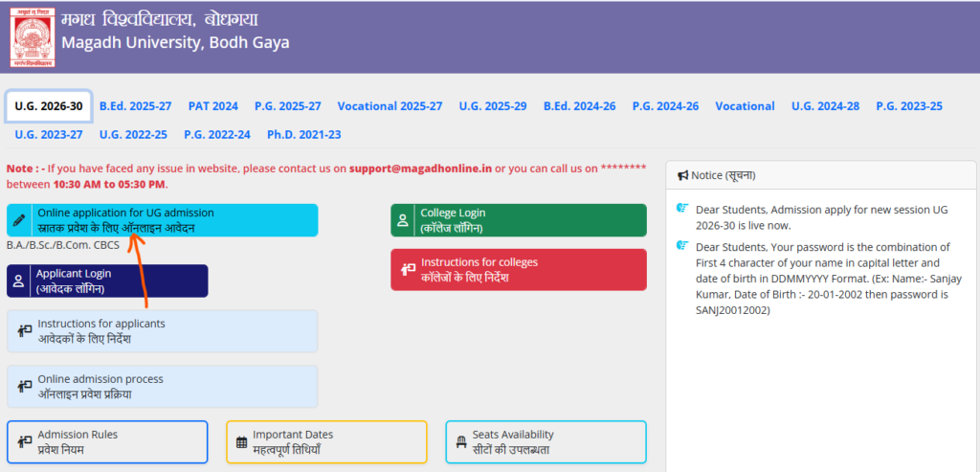Select the U.G. 2026-30 tab

(x=49, y=106)
